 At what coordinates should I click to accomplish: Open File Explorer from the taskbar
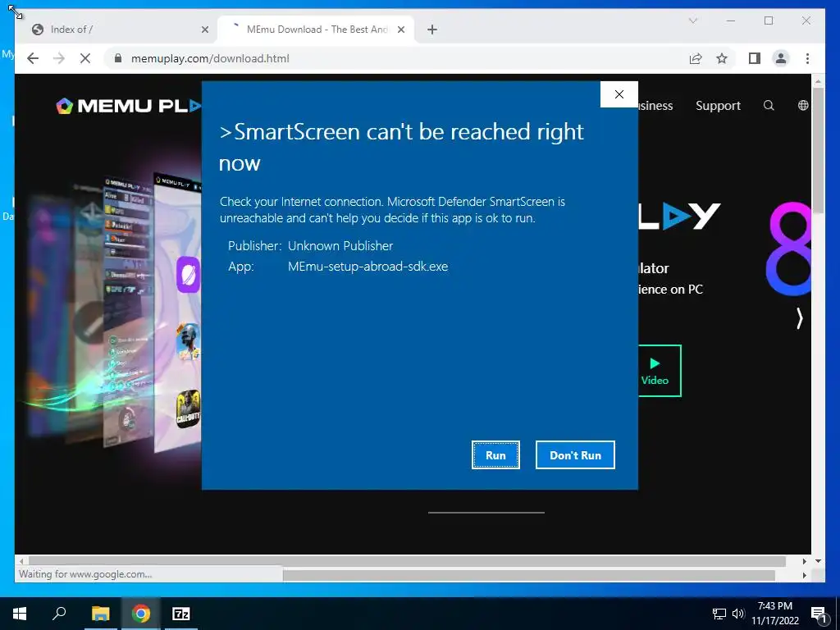[x=101, y=614]
